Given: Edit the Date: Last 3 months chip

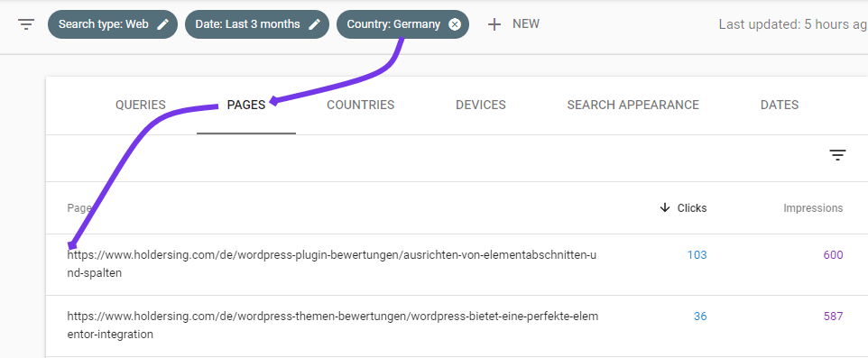Looking at the screenshot, I should click(257, 24).
